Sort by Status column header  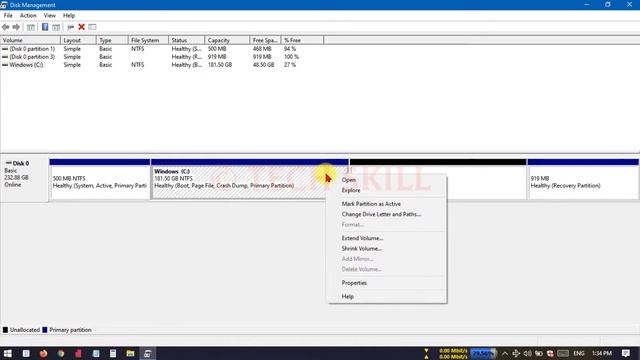point(186,40)
